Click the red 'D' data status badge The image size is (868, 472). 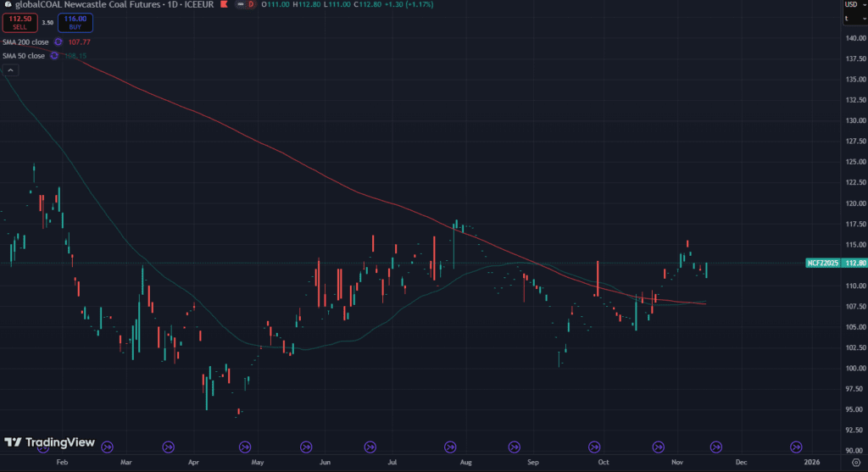(x=251, y=5)
